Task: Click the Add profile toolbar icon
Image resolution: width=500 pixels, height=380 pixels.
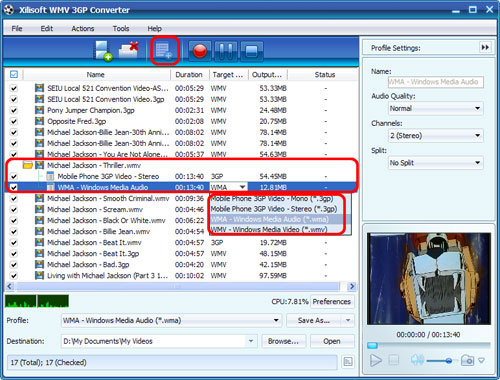Action: point(164,51)
